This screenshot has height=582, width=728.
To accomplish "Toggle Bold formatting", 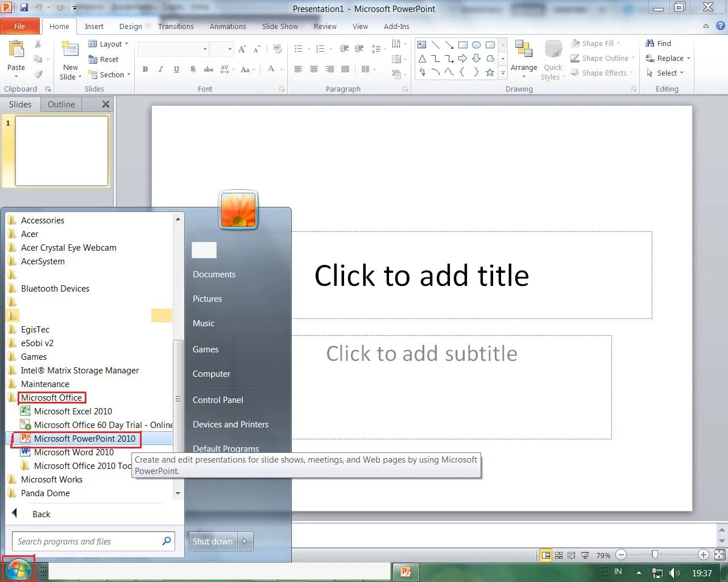I will point(146,69).
